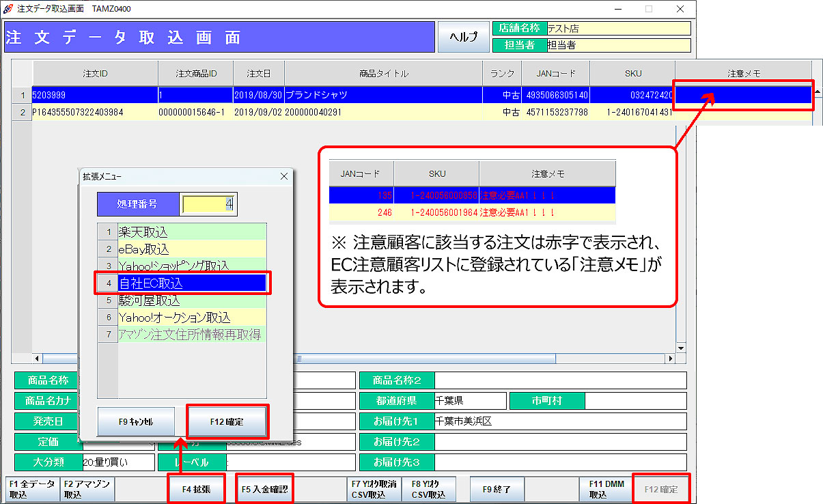Cancel the dialog with F9 キャンセル
This screenshot has width=823, height=504.
(x=137, y=422)
